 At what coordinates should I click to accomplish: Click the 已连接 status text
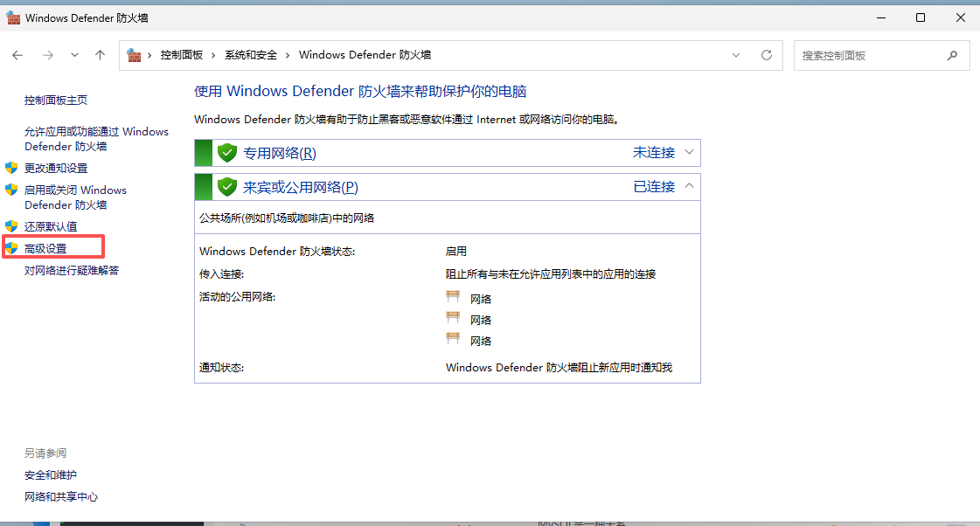(x=655, y=187)
